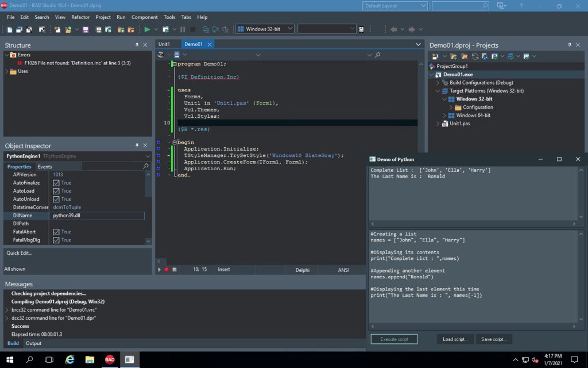Switch to the Unit1 editor tab
588x368 pixels.
click(164, 44)
